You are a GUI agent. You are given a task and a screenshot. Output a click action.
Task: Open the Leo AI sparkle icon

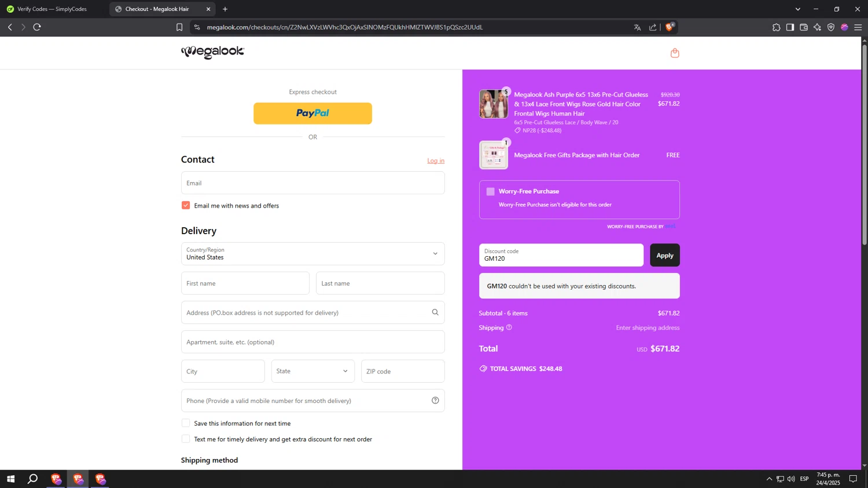point(817,27)
